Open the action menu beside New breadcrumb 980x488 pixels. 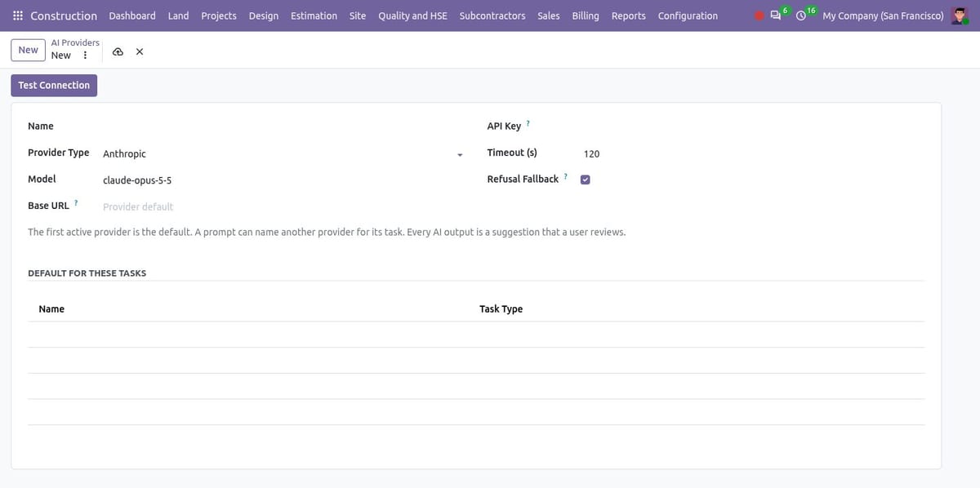tap(85, 55)
